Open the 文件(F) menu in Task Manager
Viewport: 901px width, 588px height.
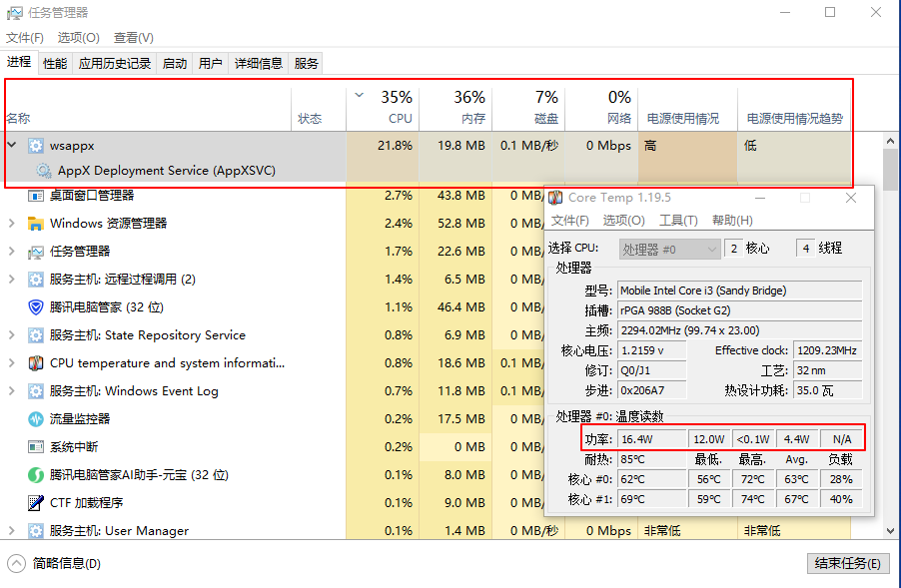(x=25, y=38)
